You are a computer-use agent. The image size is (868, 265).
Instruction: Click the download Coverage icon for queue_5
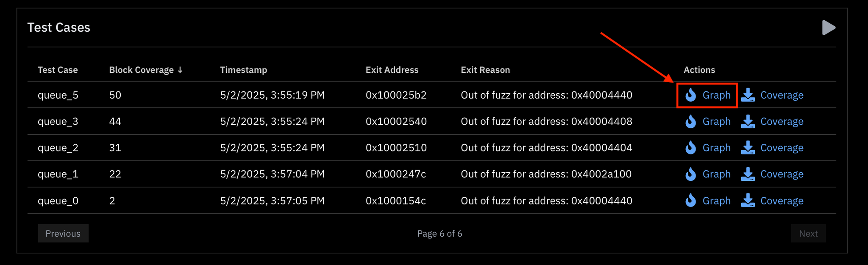pyautogui.click(x=748, y=95)
